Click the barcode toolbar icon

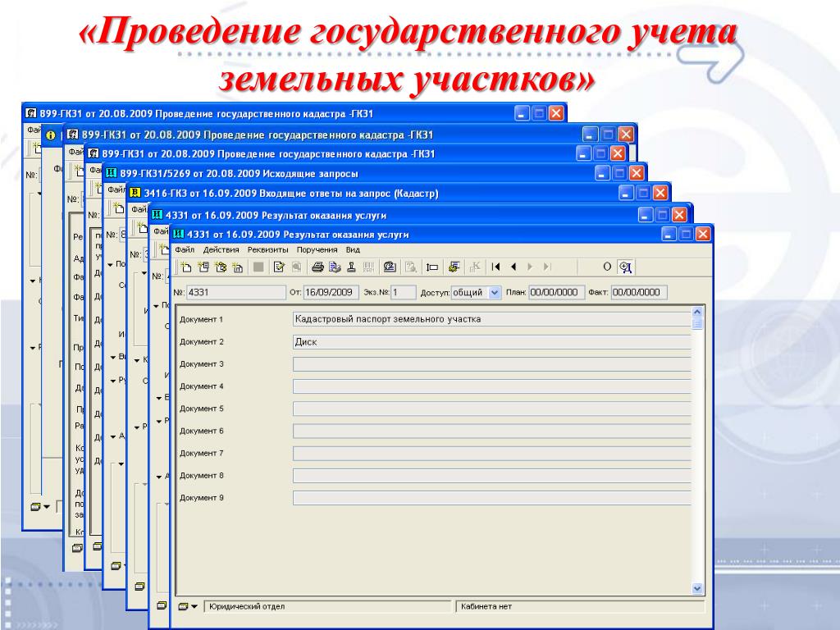click(x=368, y=267)
